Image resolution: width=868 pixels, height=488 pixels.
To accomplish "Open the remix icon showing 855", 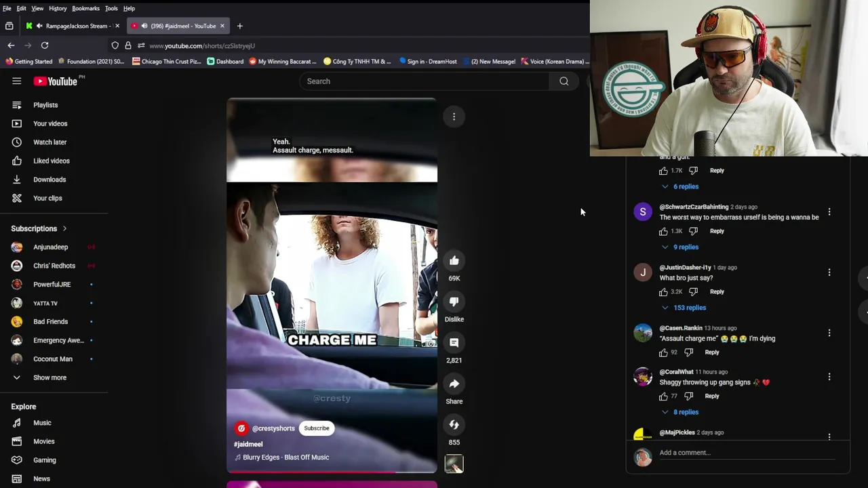I will point(454,425).
